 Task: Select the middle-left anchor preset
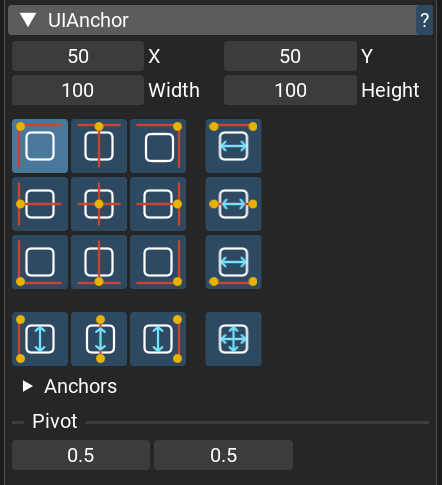(x=40, y=204)
